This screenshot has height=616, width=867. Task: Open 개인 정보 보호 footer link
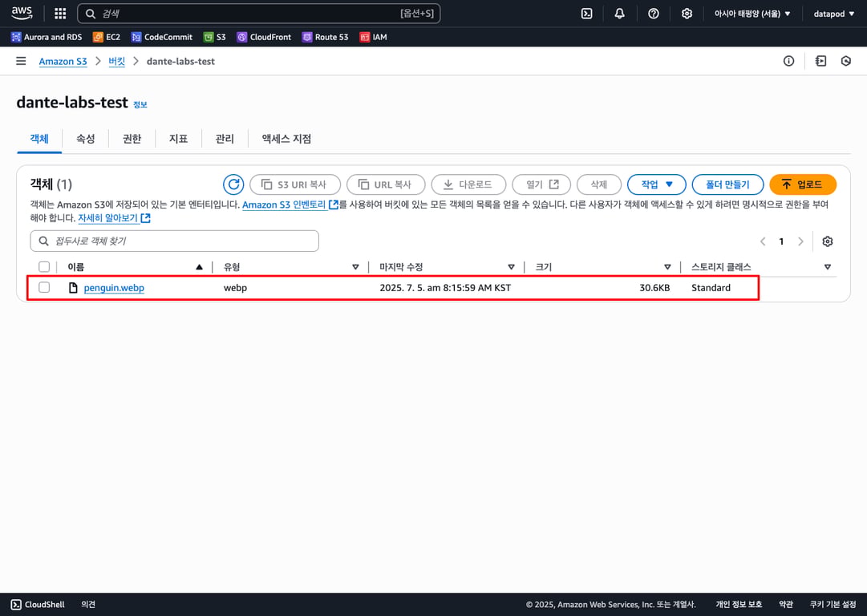[x=739, y=605]
